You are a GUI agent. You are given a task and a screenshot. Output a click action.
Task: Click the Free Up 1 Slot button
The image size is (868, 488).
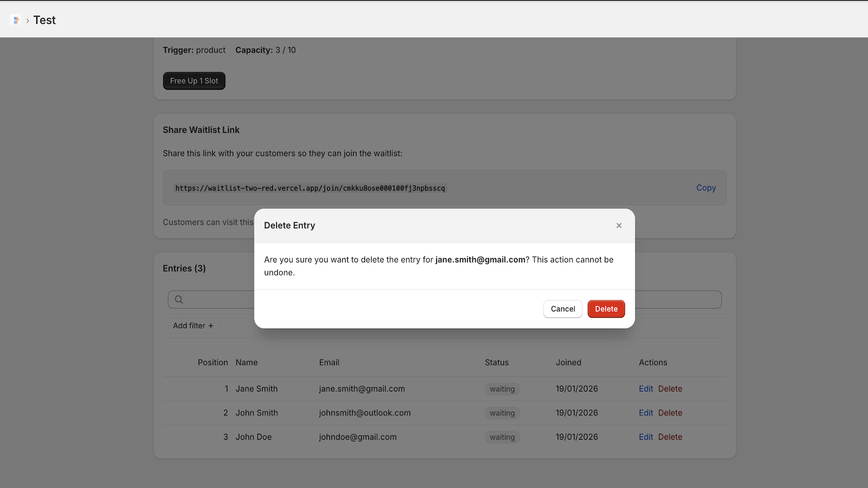(194, 80)
